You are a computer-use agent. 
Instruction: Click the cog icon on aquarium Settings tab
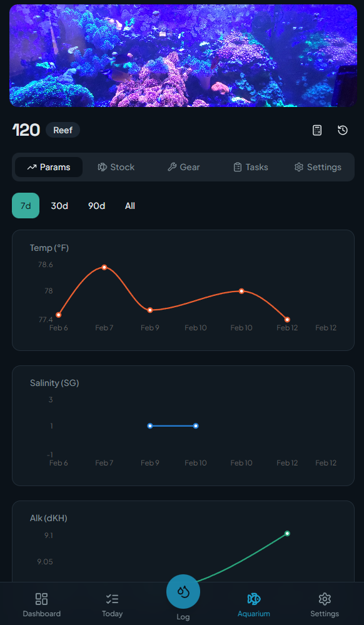click(299, 167)
